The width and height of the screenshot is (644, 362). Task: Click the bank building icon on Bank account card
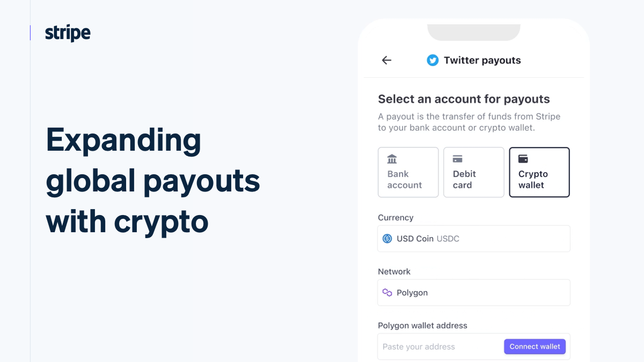392,159
